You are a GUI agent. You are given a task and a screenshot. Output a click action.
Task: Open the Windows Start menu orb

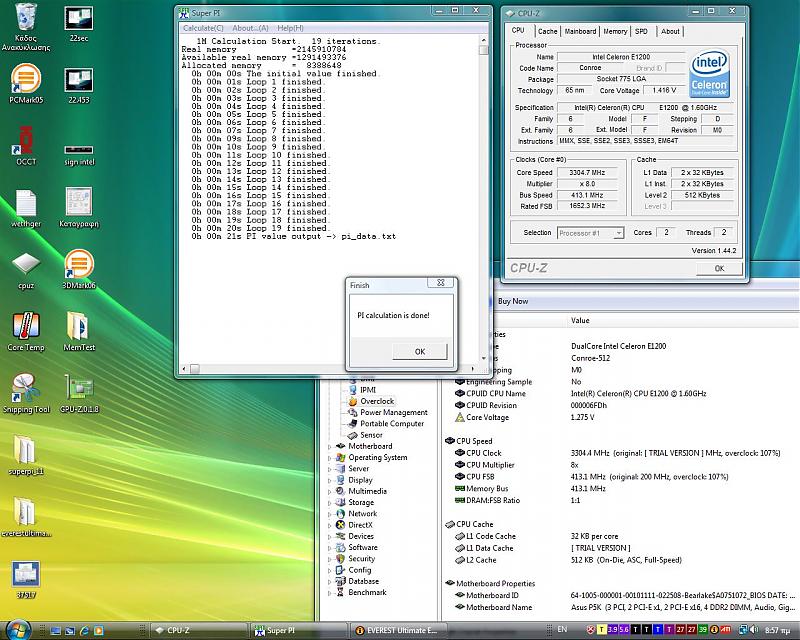[x=18, y=629]
